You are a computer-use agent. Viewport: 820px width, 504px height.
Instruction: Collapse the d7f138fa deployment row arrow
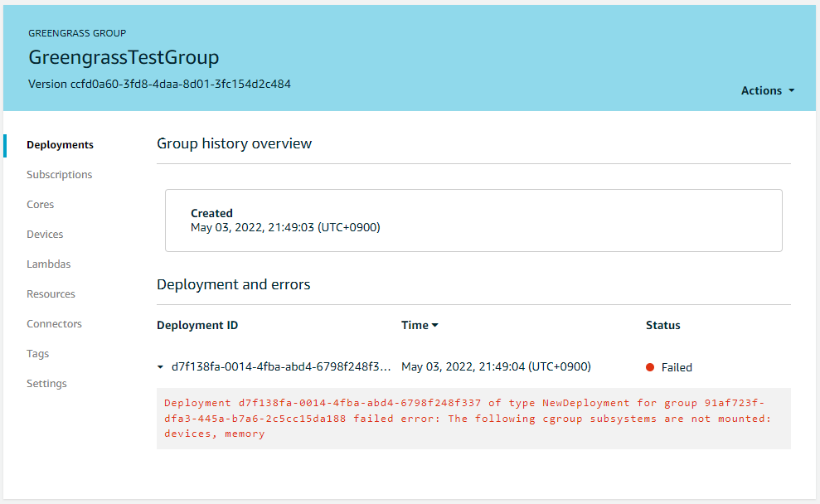[x=161, y=367]
